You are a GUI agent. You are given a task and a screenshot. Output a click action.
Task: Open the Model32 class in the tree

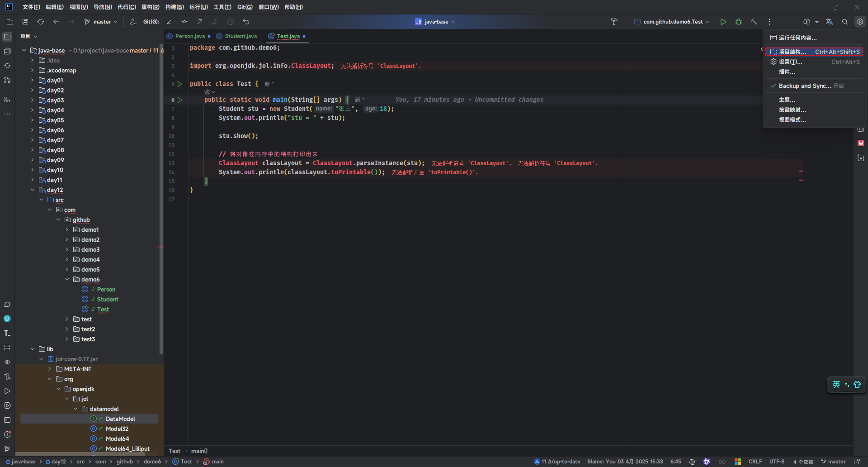click(117, 429)
